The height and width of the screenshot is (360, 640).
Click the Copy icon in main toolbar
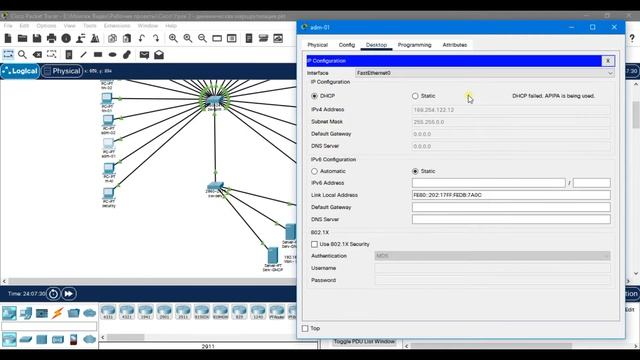pyautogui.click(x=112, y=38)
